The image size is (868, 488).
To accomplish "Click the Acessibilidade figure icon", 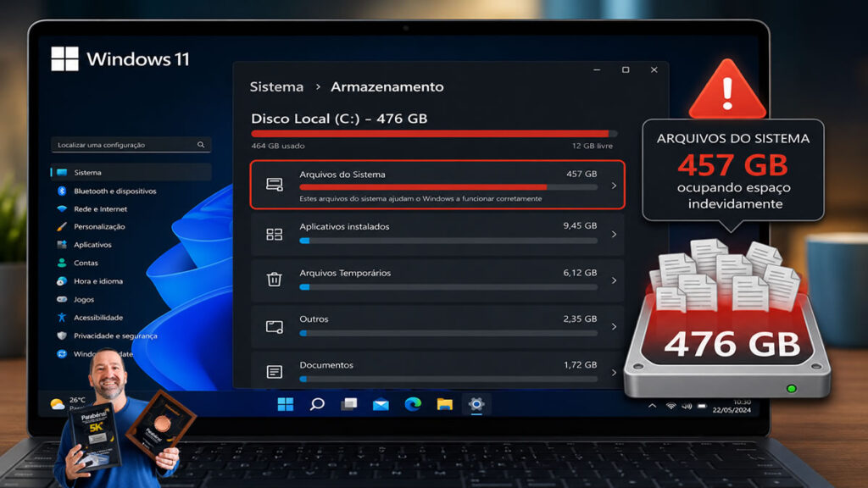I will 62,318.
